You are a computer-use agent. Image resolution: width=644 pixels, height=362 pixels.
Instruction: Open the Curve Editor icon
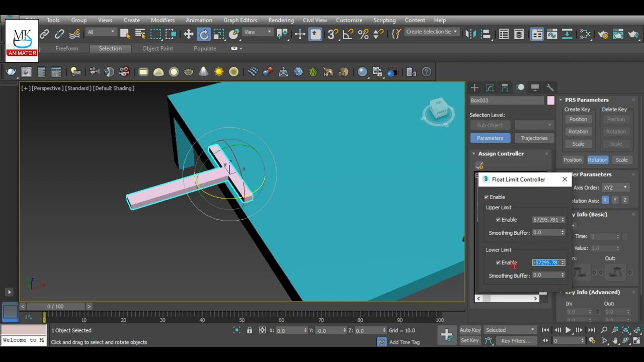pyautogui.click(x=552, y=34)
